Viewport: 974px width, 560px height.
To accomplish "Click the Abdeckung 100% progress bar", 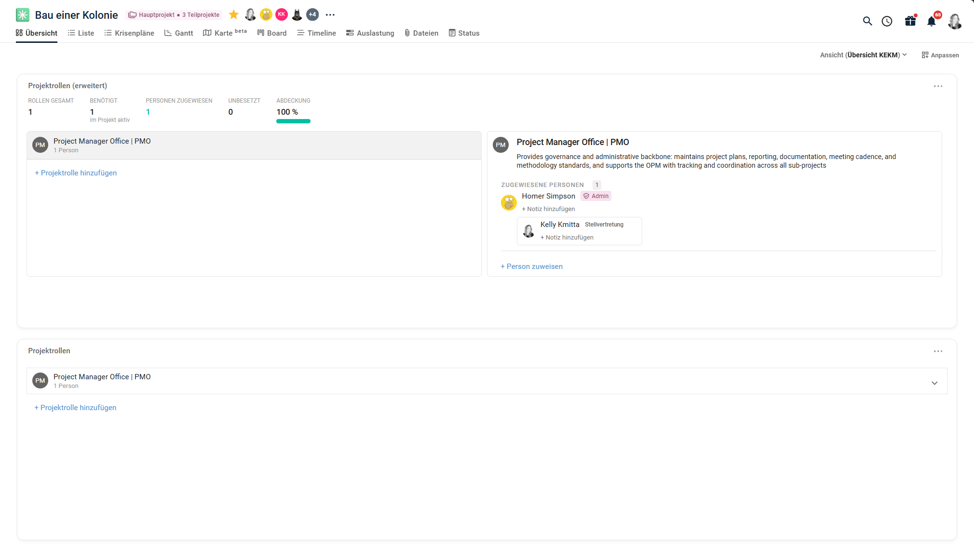I will click(x=293, y=121).
